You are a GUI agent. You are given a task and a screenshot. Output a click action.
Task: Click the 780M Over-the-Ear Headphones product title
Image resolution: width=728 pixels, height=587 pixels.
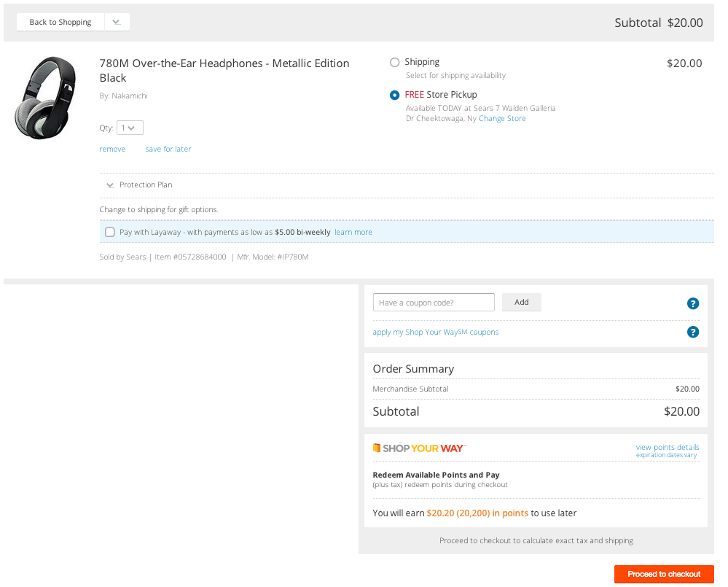point(224,71)
